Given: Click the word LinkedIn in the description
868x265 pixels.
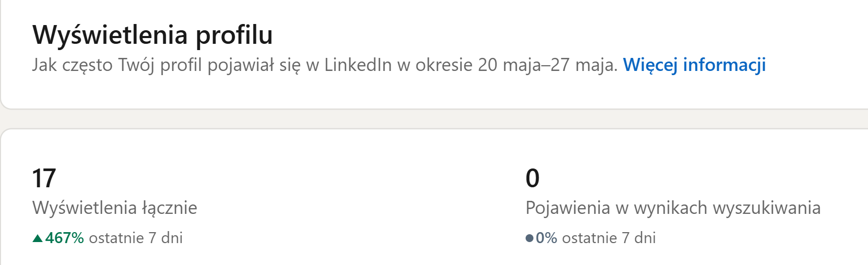Looking at the screenshot, I should click(x=358, y=65).
